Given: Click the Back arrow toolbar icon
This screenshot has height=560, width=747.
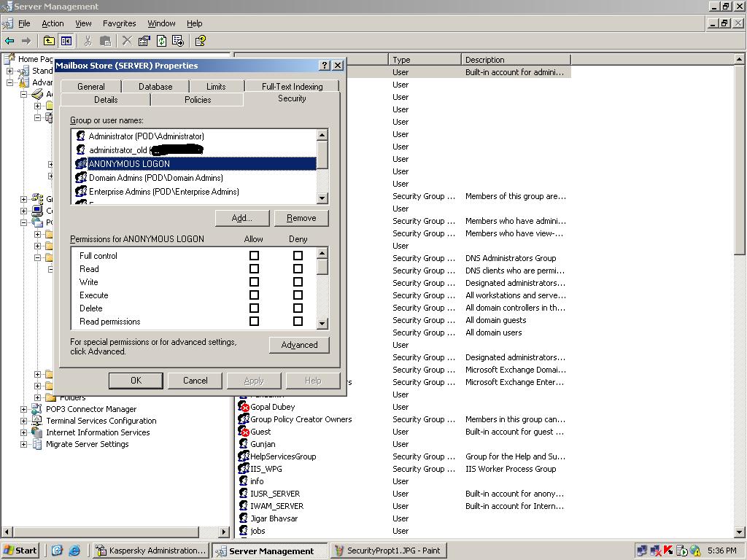Looking at the screenshot, I should click(x=9, y=41).
